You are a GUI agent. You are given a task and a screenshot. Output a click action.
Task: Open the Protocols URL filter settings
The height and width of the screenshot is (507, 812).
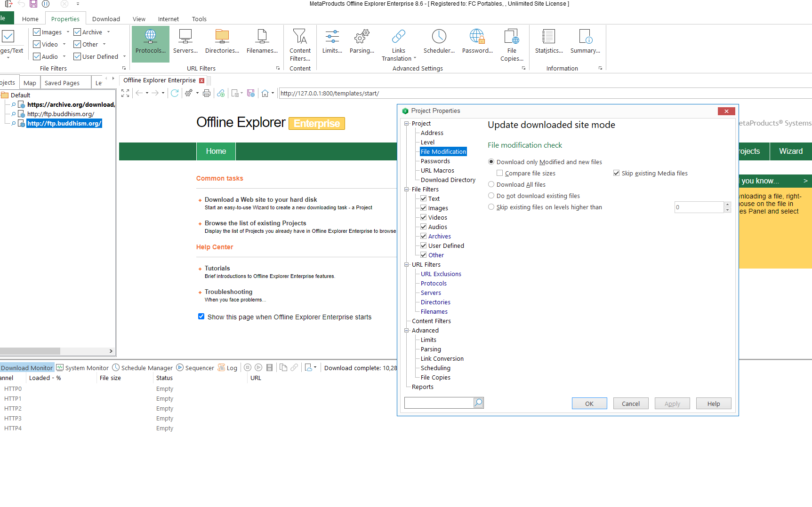click(150, 42)
